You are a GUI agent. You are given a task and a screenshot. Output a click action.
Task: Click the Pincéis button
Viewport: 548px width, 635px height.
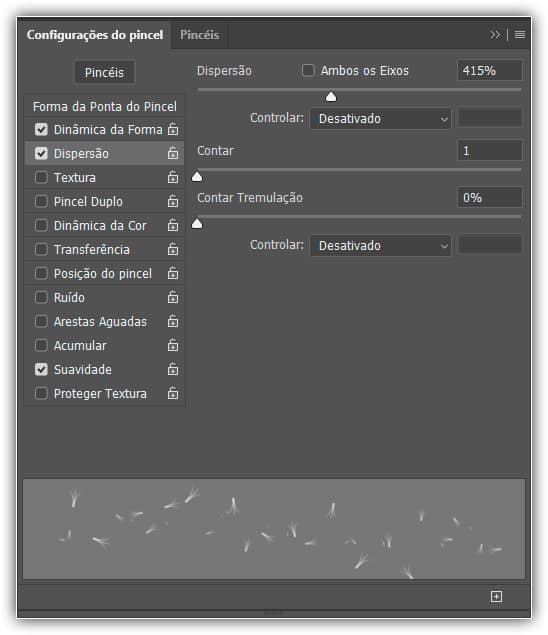(x=104, y=72)
